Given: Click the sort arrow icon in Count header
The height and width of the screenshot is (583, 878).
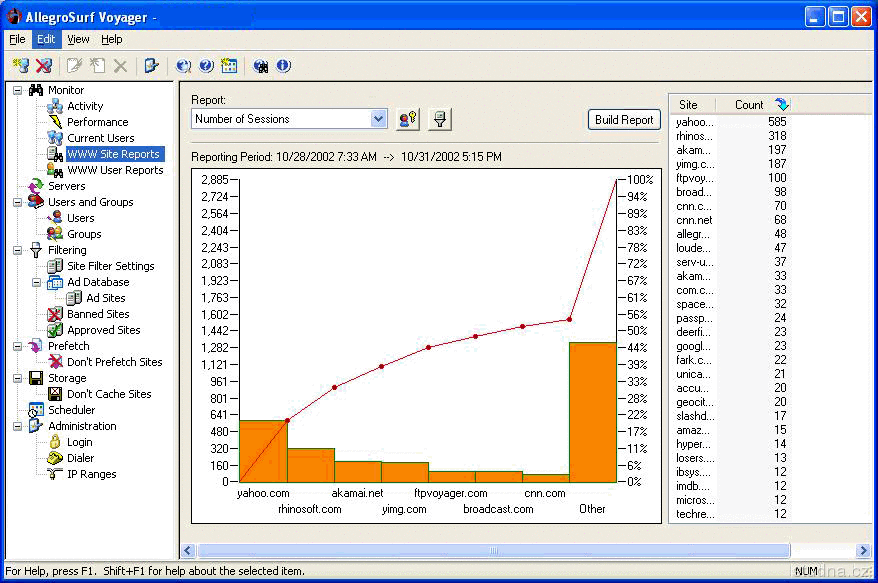Looking at the screenshot, I should pos(782,104).
